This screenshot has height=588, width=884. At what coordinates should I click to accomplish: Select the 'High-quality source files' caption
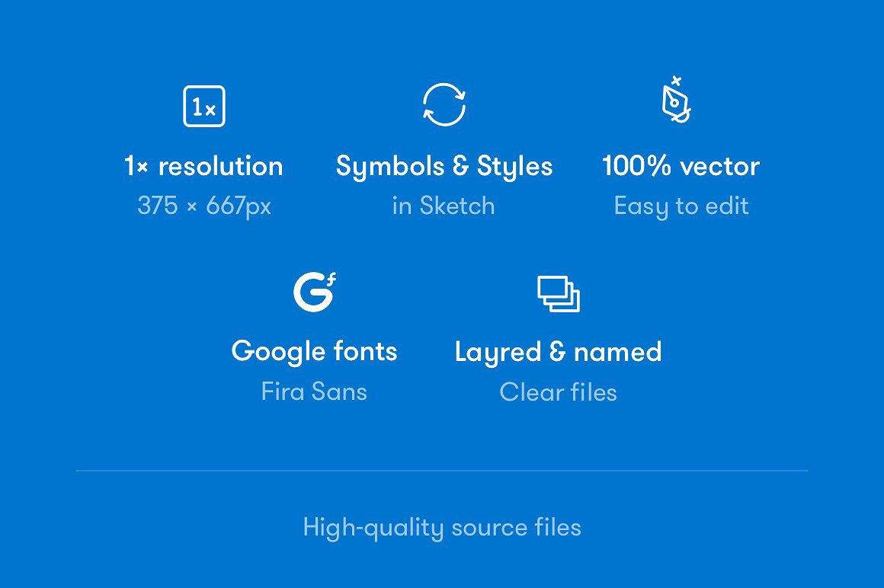point(442,529)
